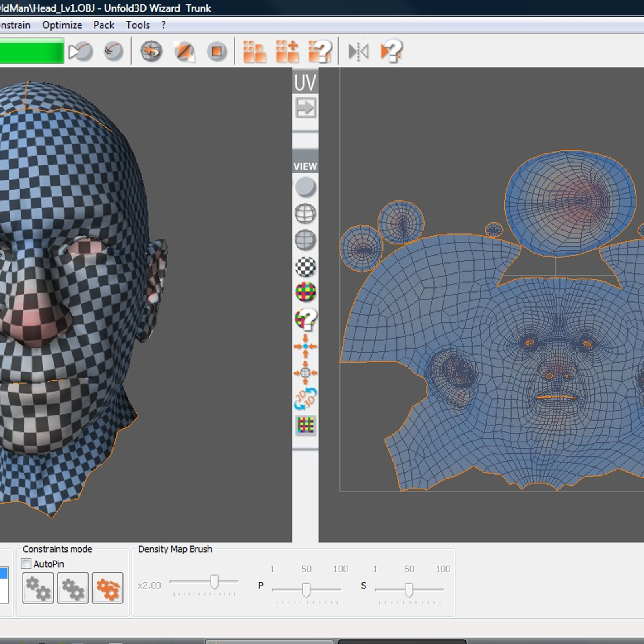This screenshot has width=644, height=644.
Task: Click the orange pack islands squares icon
Action: click(x=254, y=52)
